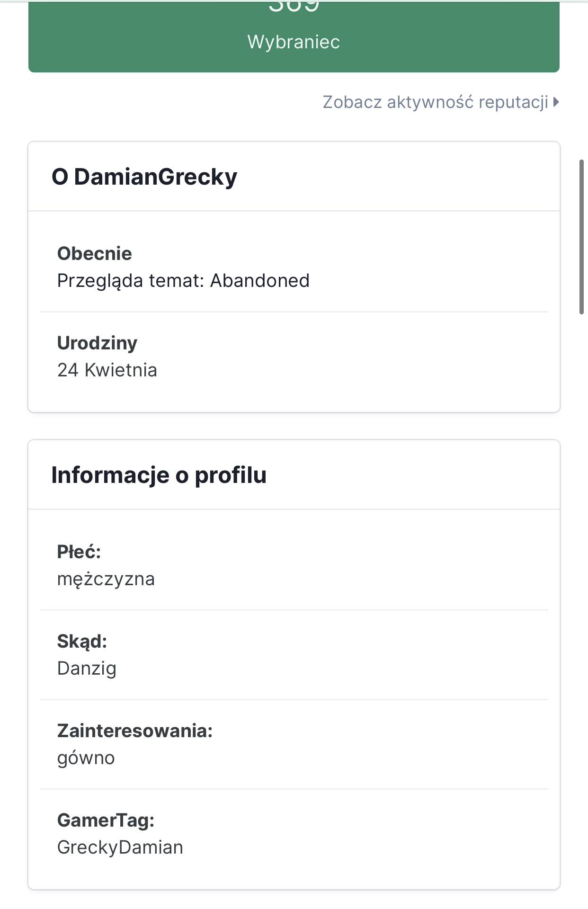Click the vertical page scrollbar thumb
The width and height of the screenshot is (588, 909).
[582, 237]
